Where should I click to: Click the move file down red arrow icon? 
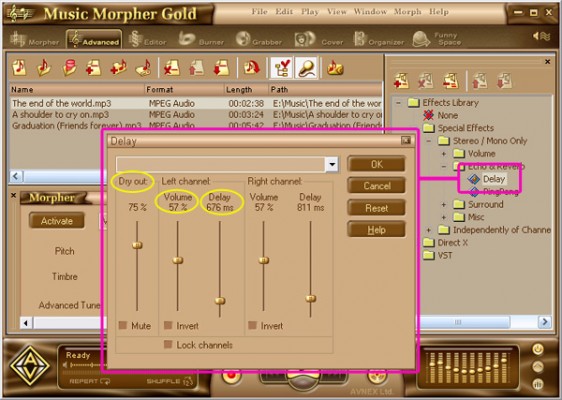point(221,67)
